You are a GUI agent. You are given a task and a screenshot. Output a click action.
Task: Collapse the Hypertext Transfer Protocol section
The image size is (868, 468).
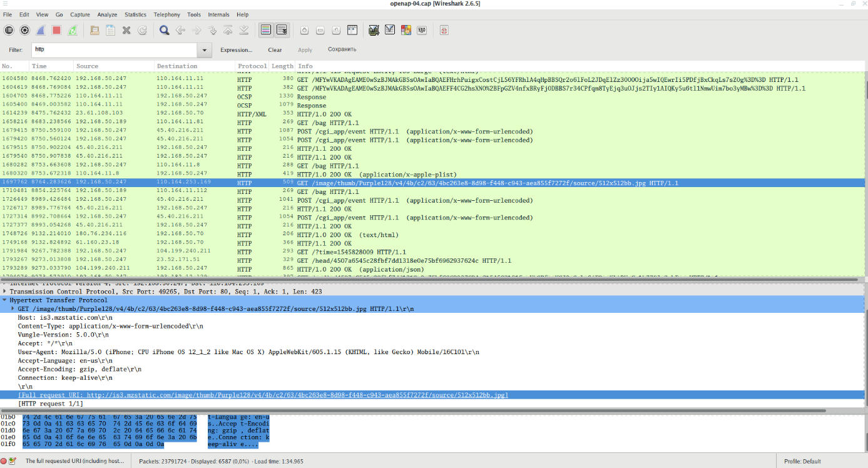coord(5,300)
